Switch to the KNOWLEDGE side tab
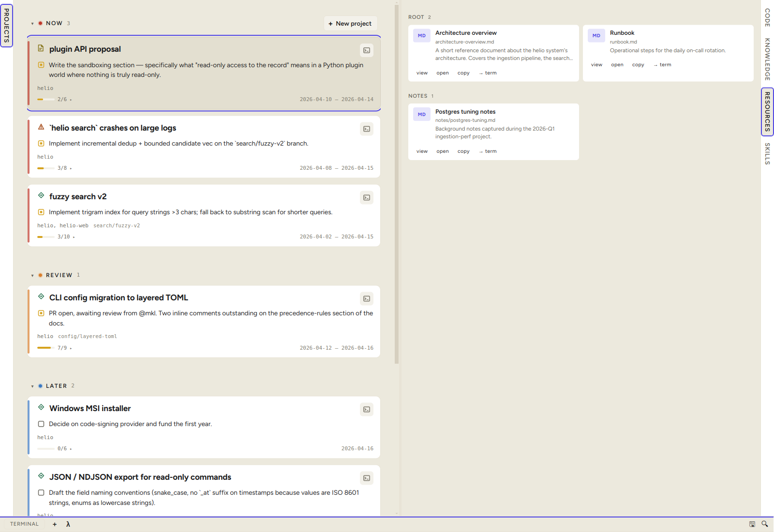Image resolution: width=774 pixels, height=532 pixels. pos(767,59)
